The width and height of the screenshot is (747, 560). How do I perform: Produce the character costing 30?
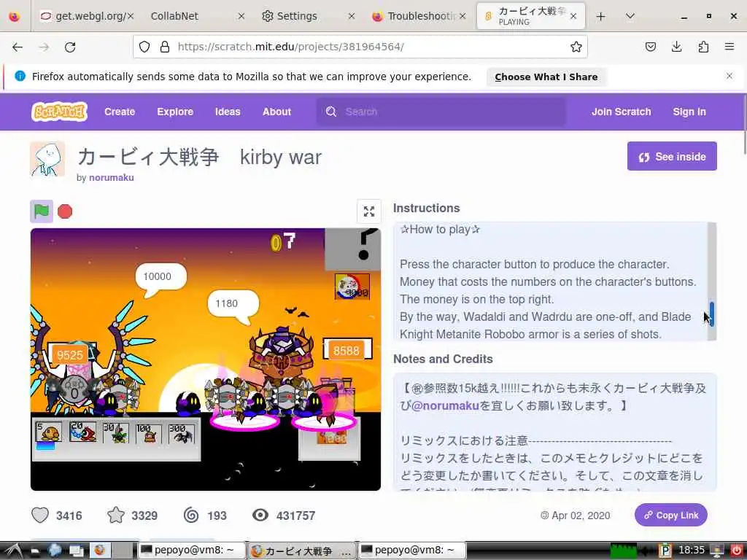coord(116,433)
